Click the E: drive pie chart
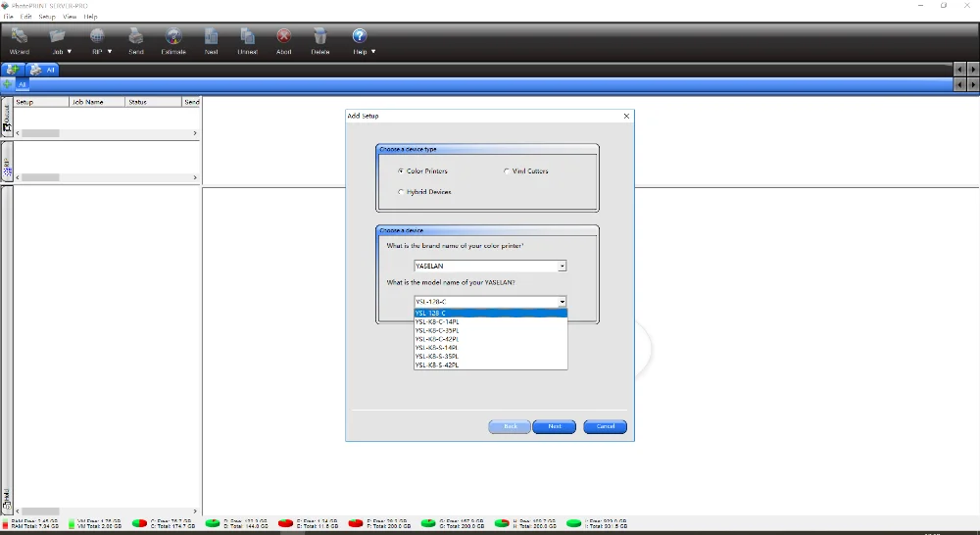This screenshot has width=980, height=535. click(285, 523)
